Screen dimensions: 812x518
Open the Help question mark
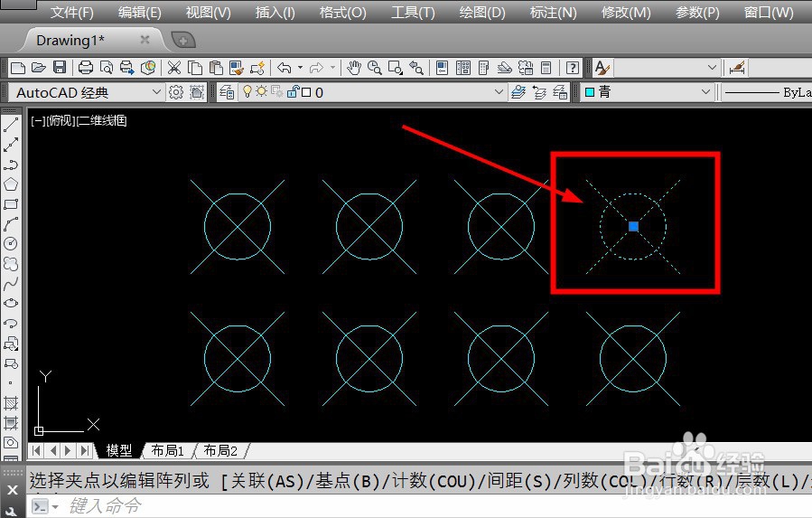click(x=573, y=68)
